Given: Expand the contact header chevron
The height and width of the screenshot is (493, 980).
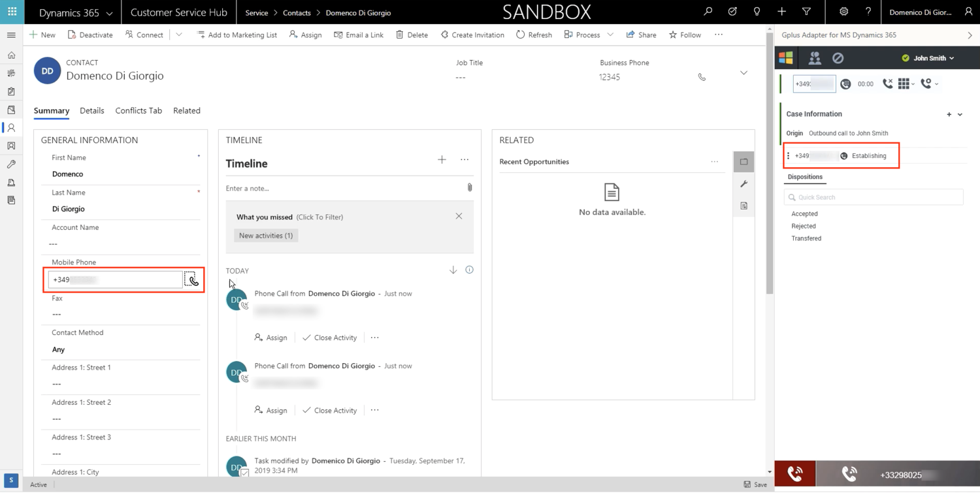Looking at the screenshot, I should (743, 72).
